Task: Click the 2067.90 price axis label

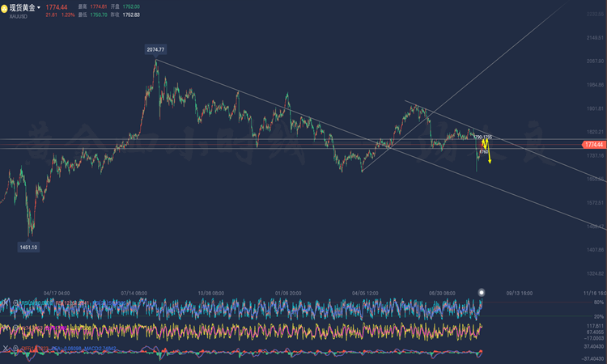Action: [595, 61]
